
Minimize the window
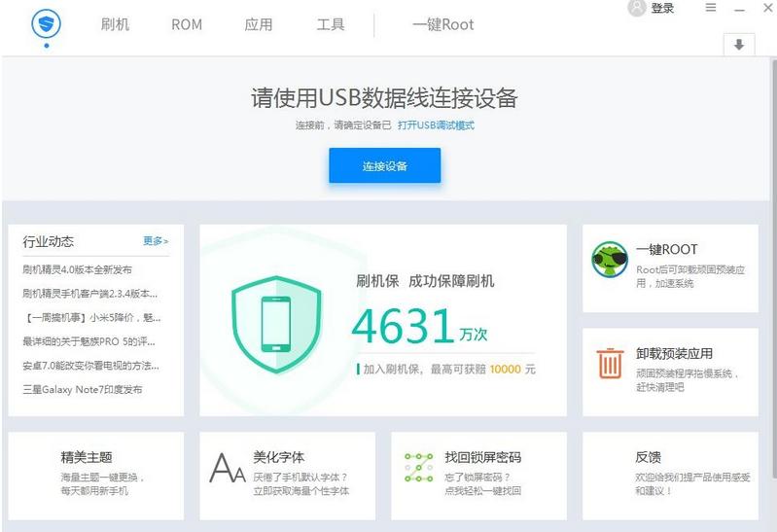(739, 9)
